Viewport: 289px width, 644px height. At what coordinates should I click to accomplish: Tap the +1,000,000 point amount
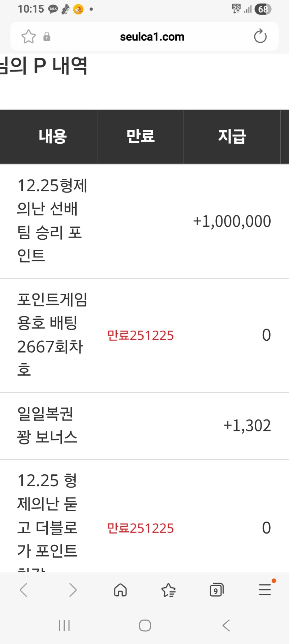[x=232, y=221]
